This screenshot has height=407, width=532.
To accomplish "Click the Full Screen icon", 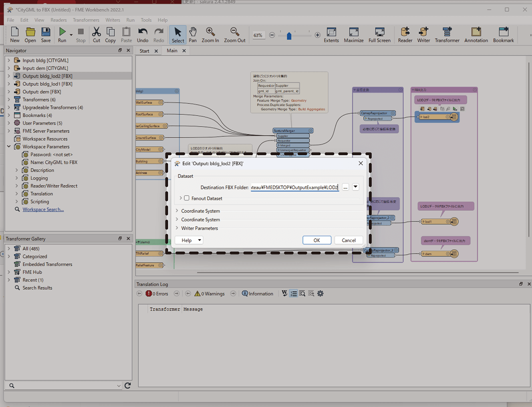I will [x=379, y=34].
